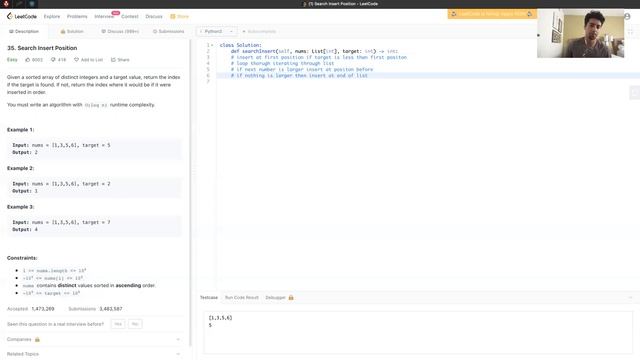This screenshot has width=640, height=360.
Task: Click the webcam video overlay
Action: click(580, 33)
